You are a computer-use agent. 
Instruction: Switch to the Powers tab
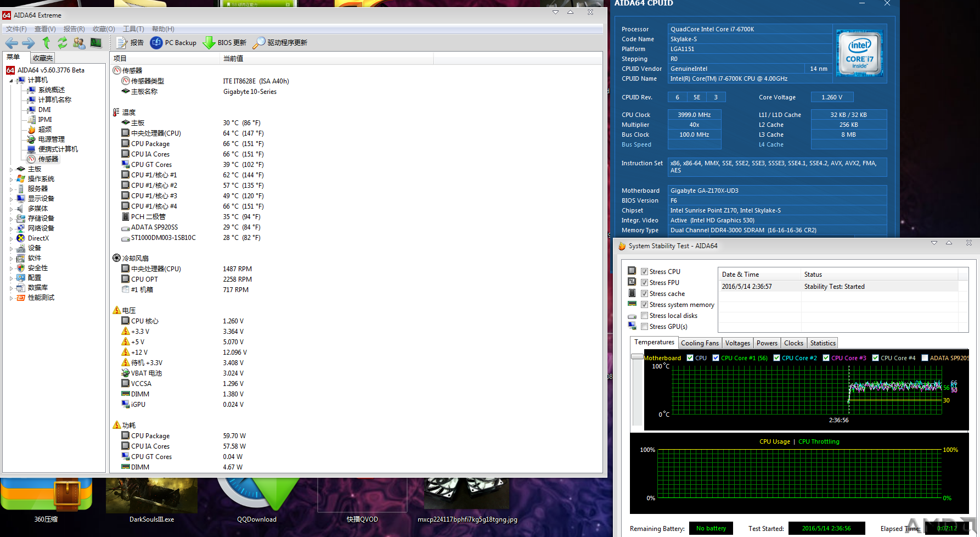coord(767,343)
